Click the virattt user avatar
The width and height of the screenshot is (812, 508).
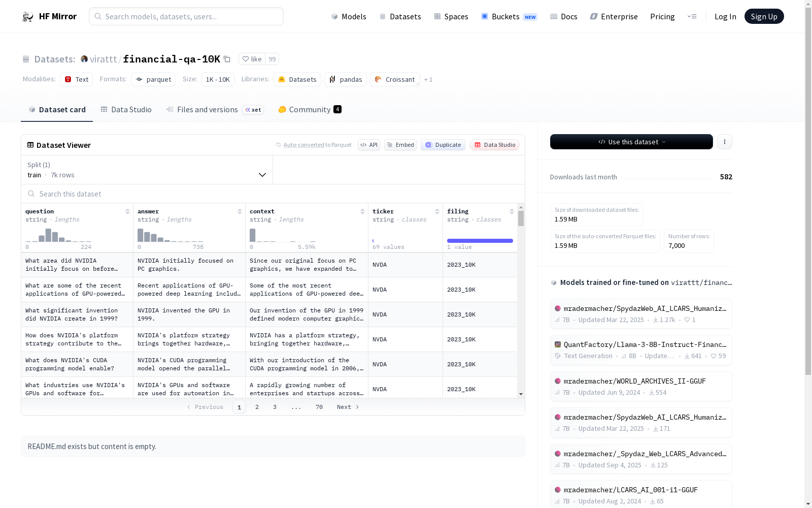(x=84, y=59)
